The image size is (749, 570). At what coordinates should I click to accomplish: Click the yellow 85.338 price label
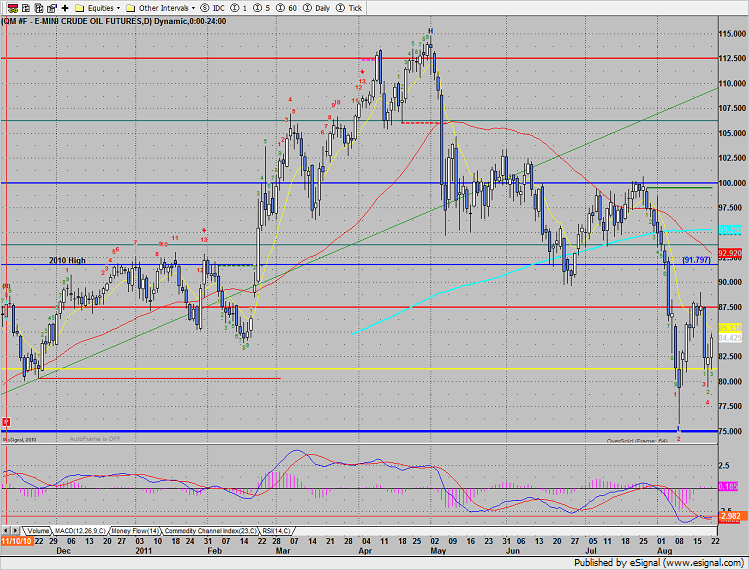coord(730,328)
